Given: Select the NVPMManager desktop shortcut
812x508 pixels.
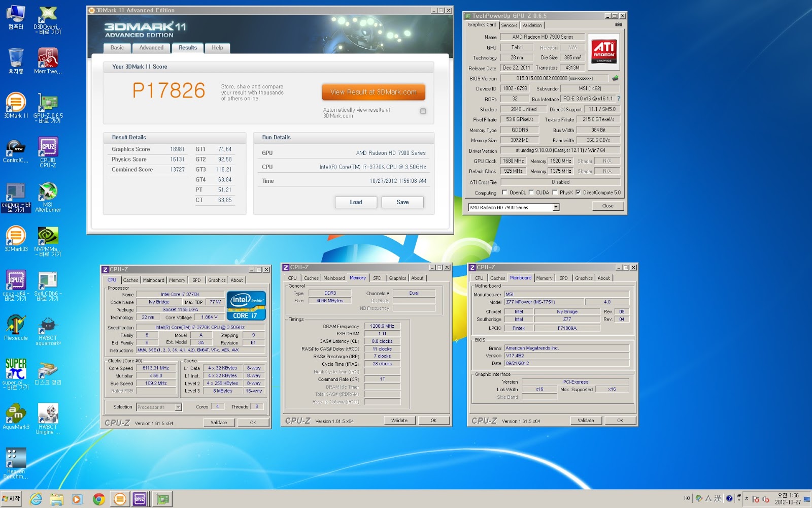Looking at the screenshot, I should tap(48, 241).
